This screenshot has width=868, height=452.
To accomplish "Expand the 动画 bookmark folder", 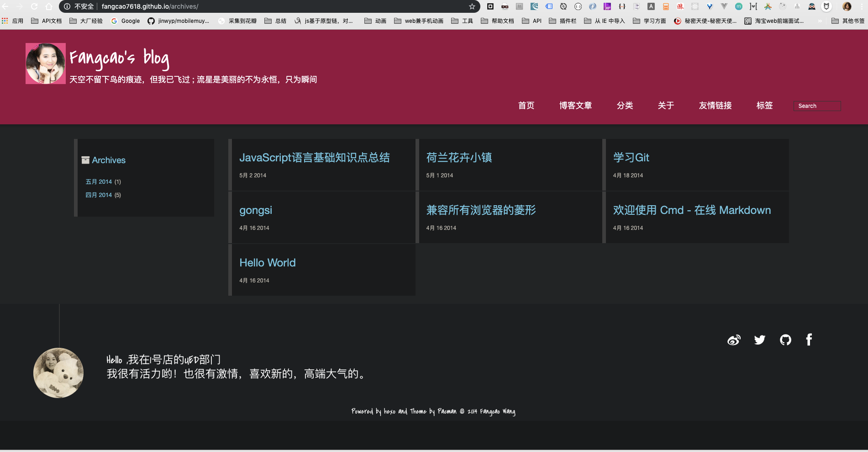I will 375,21.
